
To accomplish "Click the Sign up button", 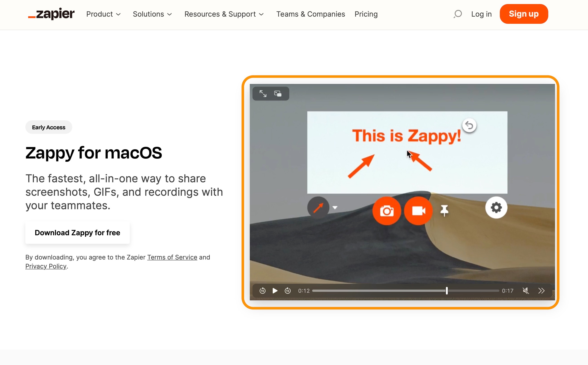I will click(x=524, y=14).
